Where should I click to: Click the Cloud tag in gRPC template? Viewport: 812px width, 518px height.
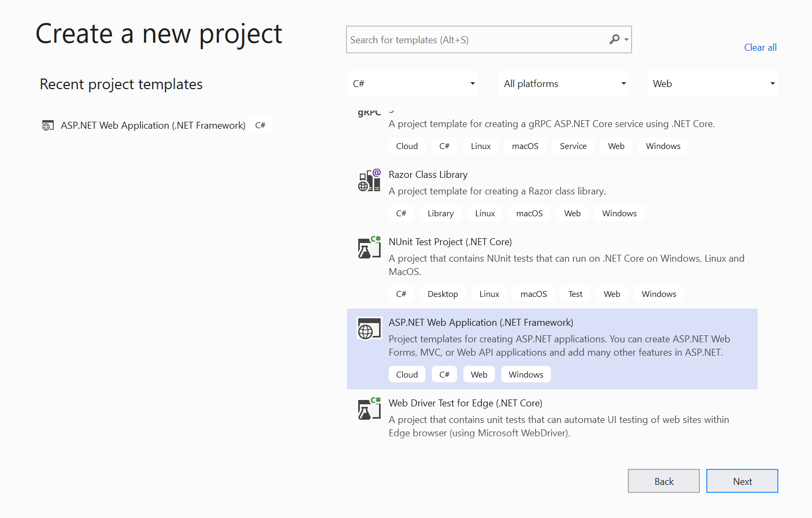pyautogui.click(x=407, y=146)
